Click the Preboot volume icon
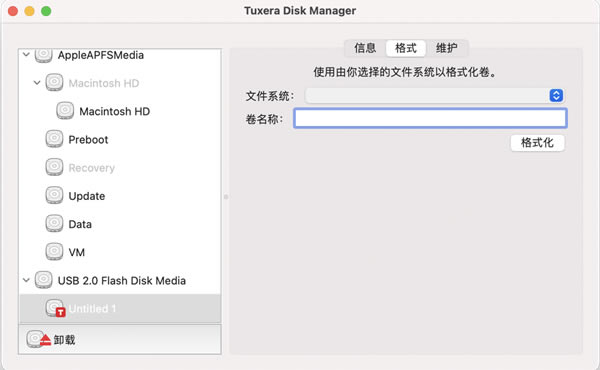Image resolution: width=600 pixels, height=370 pixels. [x=54, y=139]
